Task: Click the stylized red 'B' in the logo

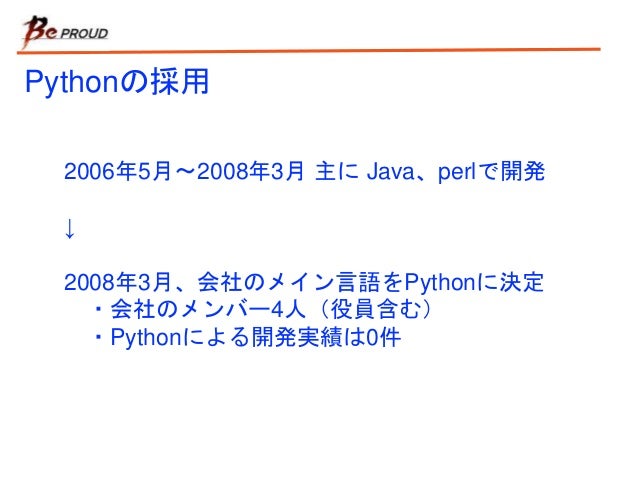Action: click(35, 31)
